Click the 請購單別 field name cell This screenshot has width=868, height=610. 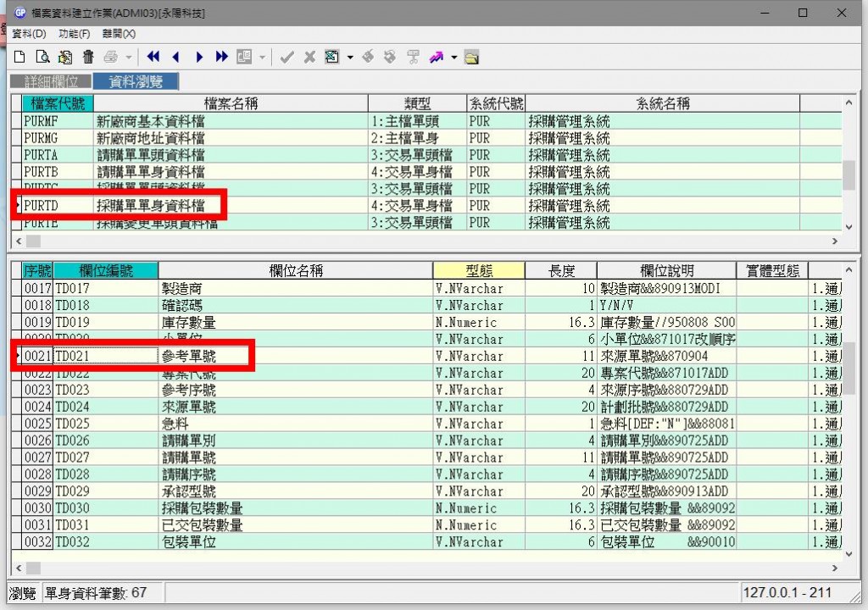[296, 441]
